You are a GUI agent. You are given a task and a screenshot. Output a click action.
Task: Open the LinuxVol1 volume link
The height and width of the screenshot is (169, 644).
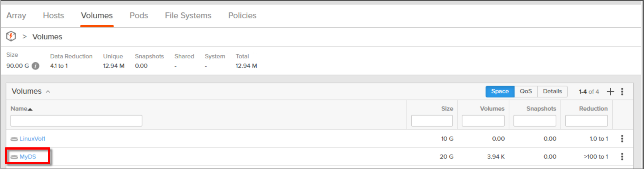pyautogui.click(x=32, y=139)
